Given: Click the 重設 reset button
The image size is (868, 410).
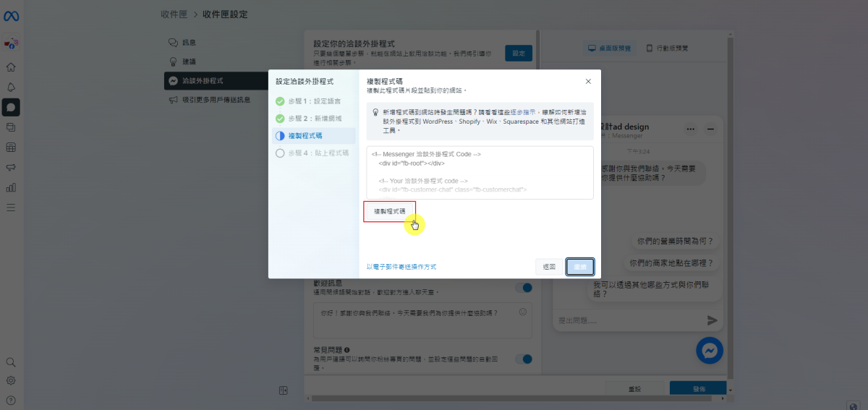Looking at the screenshot, I should click(634, 389).
